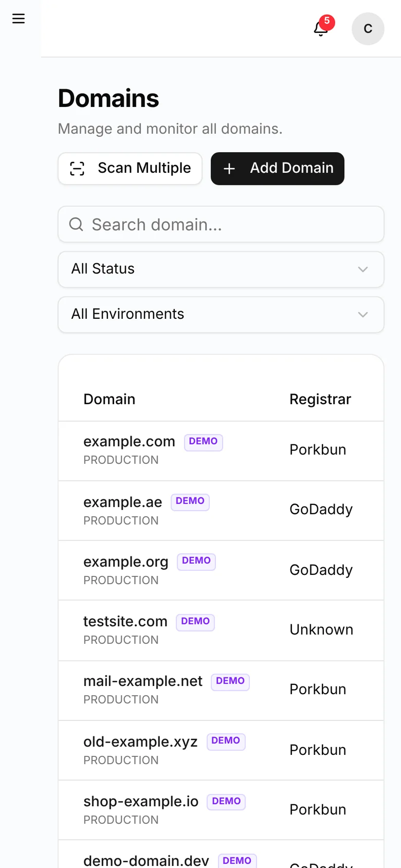The width and height of the screenshot is (401, 868).
Task: Click the DEMO badge next to old-example.xyz
Action: point(226,741)
